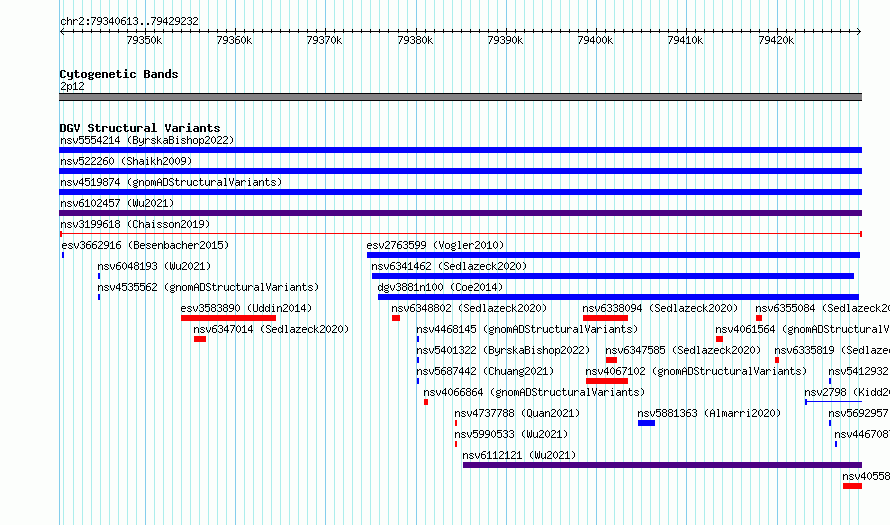Select nsv5990533 (Wu2021) label
The height and width of the screenshot is (525, 890).
pyautogui.click(x=511, y=434)
